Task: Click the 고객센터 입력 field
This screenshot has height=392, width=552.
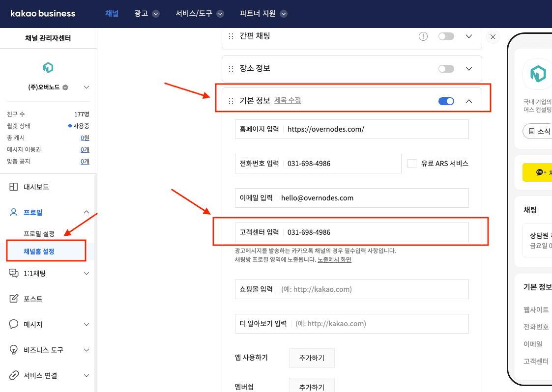Action: point(351,232)
